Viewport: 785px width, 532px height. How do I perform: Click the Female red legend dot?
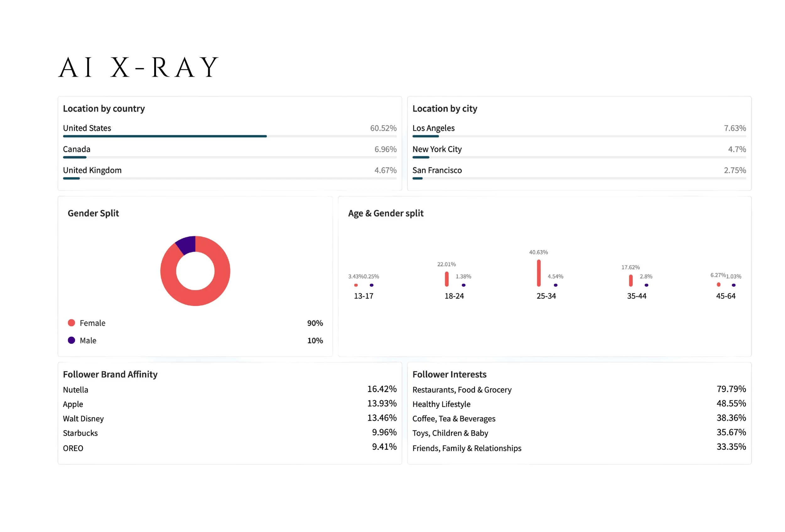[71, 323]
